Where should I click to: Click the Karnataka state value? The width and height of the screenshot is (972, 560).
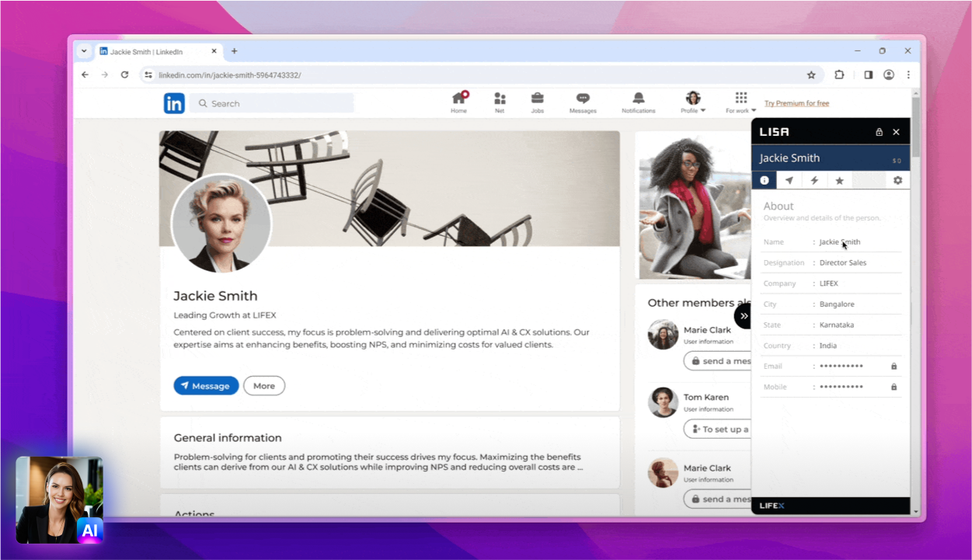(x=836, y=325)
